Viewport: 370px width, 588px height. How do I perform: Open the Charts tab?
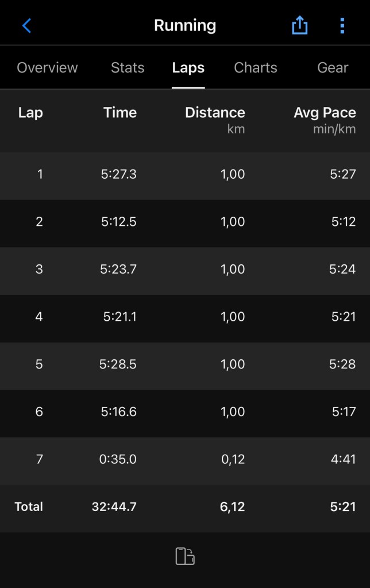(x=256, y=68)
